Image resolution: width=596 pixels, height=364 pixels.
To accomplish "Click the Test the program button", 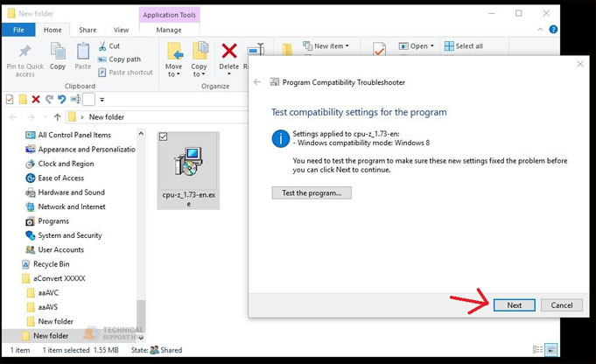I will pyautogui.click(x=312, y=192).
